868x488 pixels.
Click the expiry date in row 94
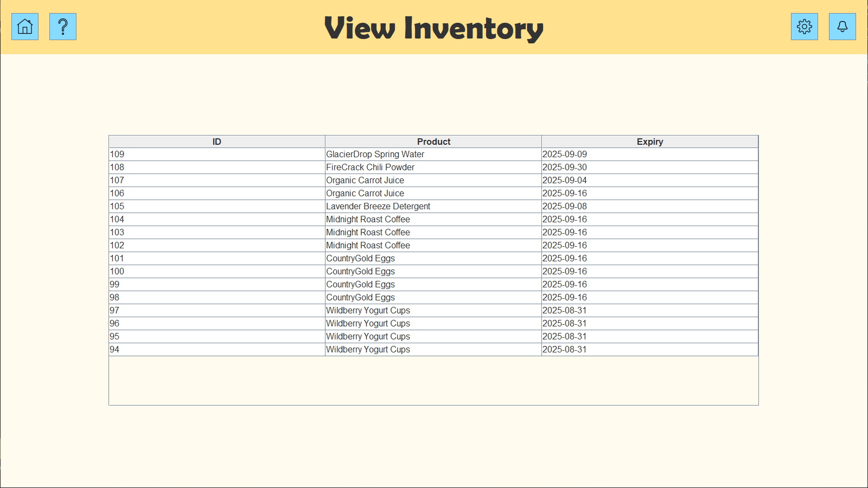(x=650, y=350)
